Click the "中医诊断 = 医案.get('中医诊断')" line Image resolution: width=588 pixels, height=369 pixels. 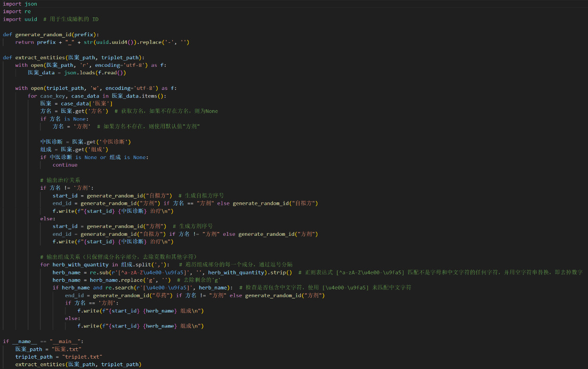click(x=86, y=142)
